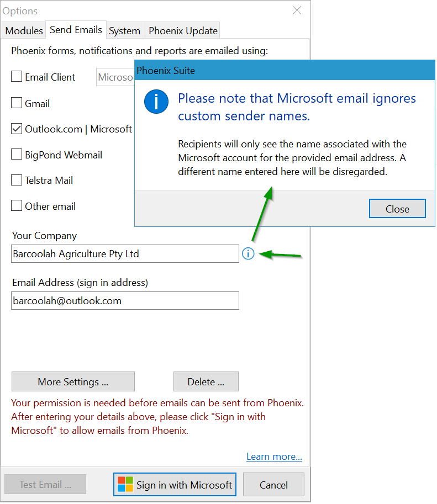Open More Settings ...
437x504 pixels.
coord(73,381)
